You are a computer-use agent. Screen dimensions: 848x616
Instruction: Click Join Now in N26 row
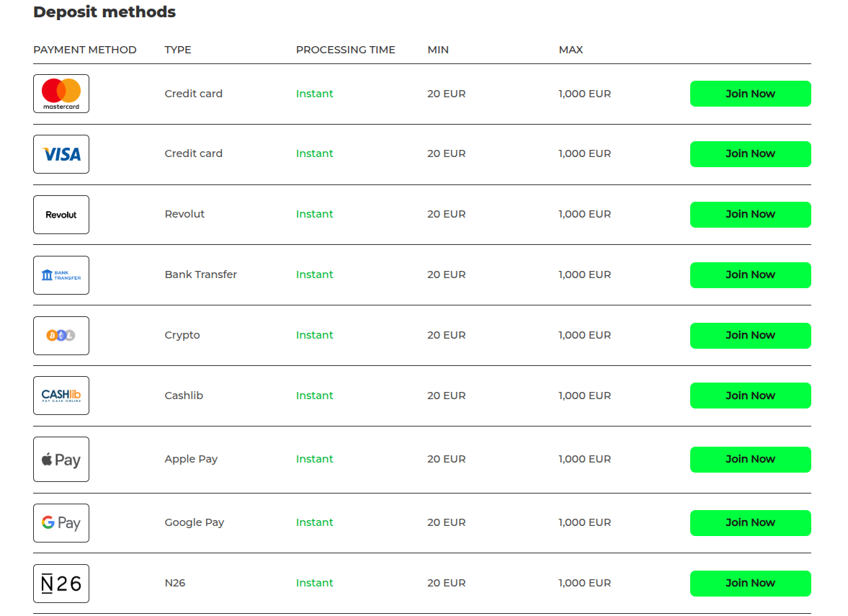[750, 584]
